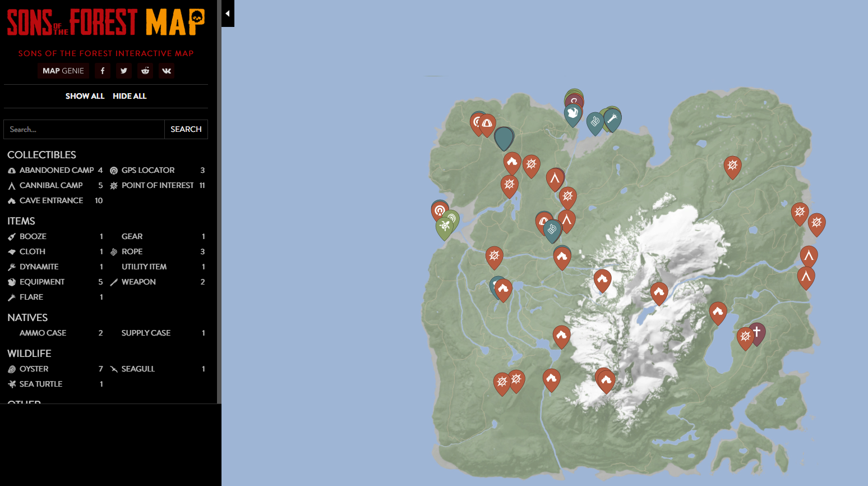The image size is (868, 486).
Task: Click the 'Sons of the Forest Interactive Map' subtitle
Action: (106, 53)
